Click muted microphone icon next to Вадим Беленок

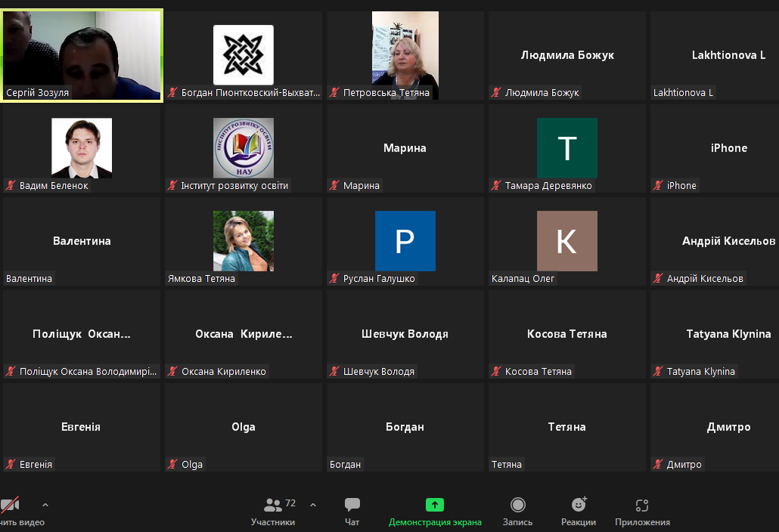pyautogui.click(x=11, y=186)
